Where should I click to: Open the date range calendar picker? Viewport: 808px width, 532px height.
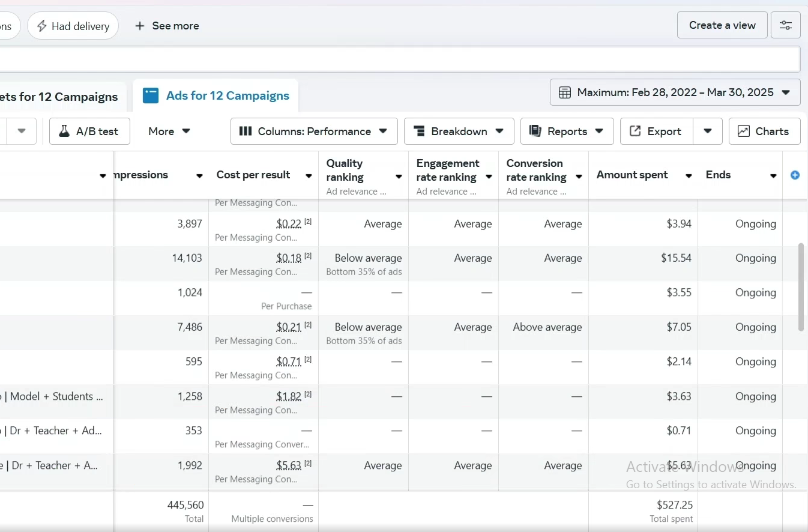point(675,92)
